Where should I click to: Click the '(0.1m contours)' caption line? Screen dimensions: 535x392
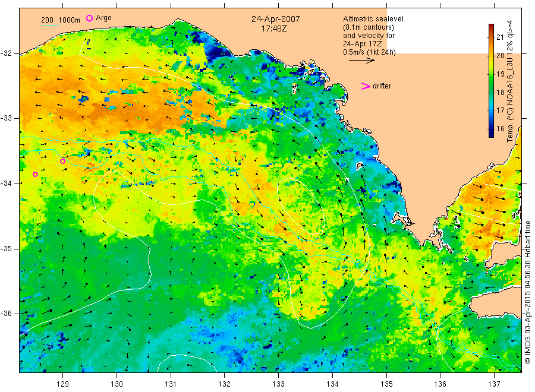(x=369, y=27)
